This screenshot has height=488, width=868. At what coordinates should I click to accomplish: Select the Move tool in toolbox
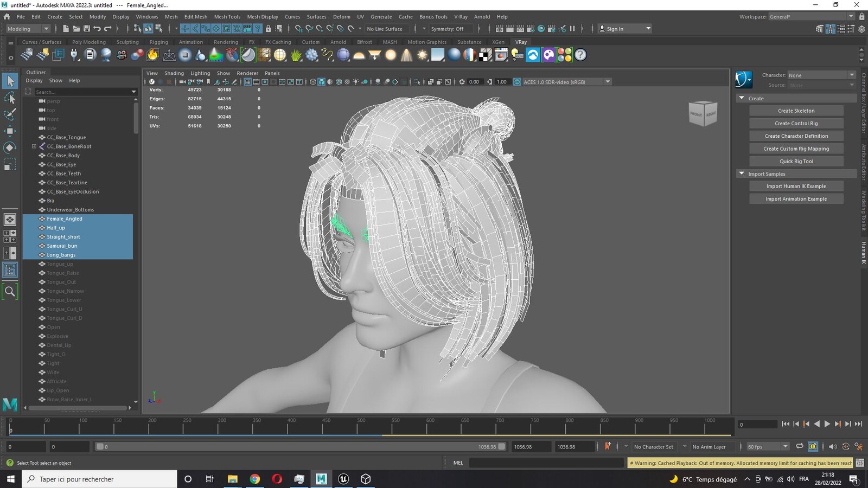[10, 131]
